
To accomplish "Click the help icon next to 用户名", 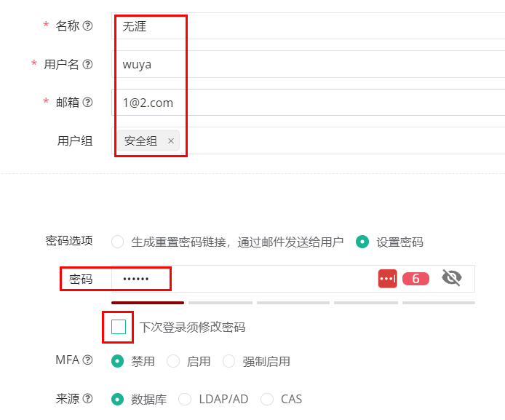I will click(x=87, y=64).
